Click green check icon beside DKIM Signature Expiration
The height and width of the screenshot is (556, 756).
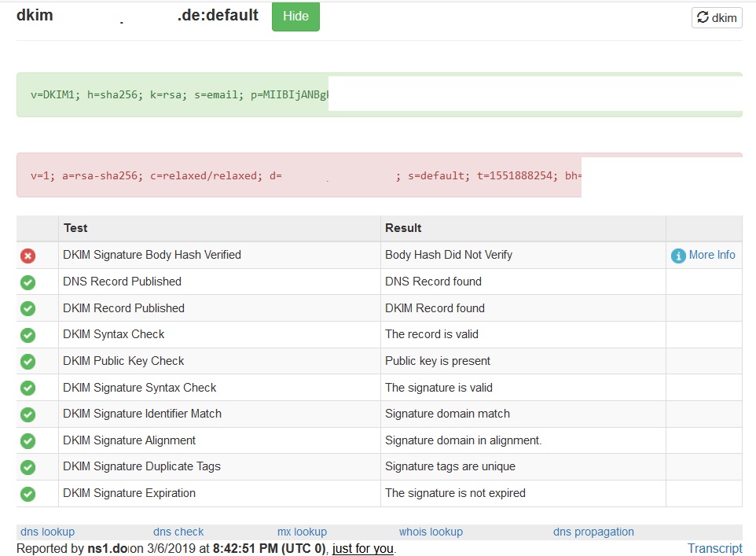click(28, 494)
